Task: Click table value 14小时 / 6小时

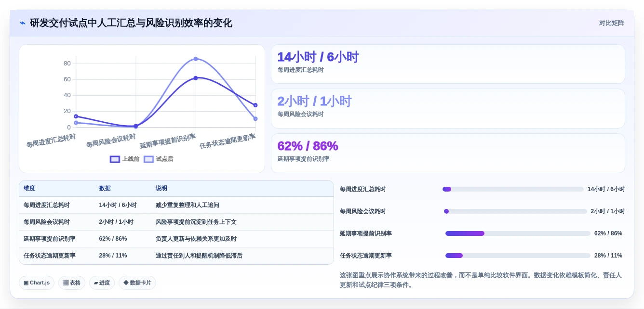Action: point(118,205)
